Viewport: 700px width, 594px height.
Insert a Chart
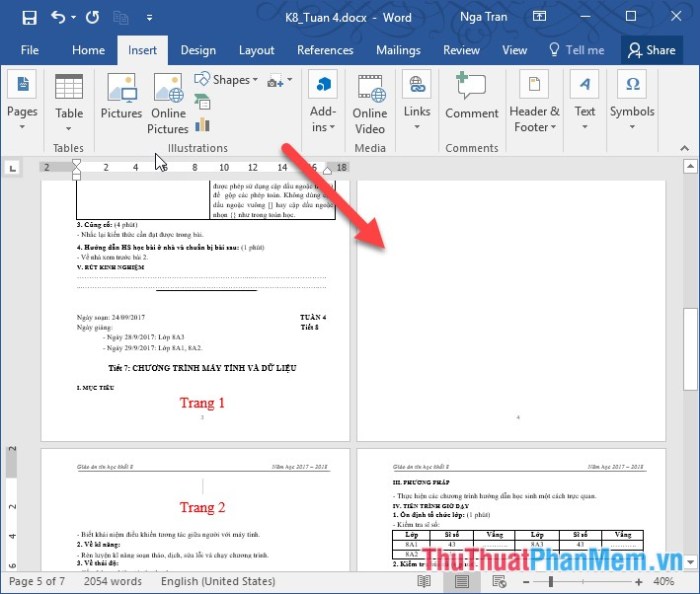(202, 125)
